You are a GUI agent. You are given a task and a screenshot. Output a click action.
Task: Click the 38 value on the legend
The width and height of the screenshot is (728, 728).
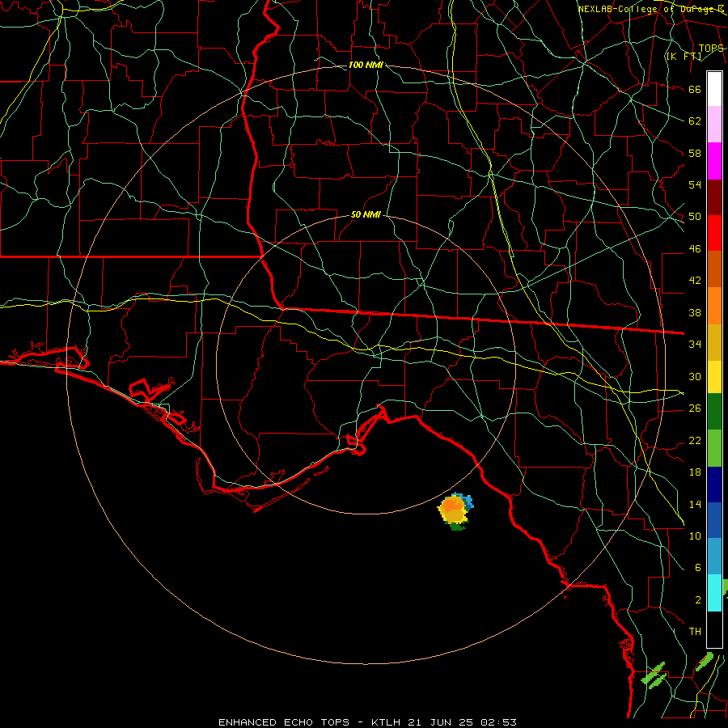click(695, 312)
